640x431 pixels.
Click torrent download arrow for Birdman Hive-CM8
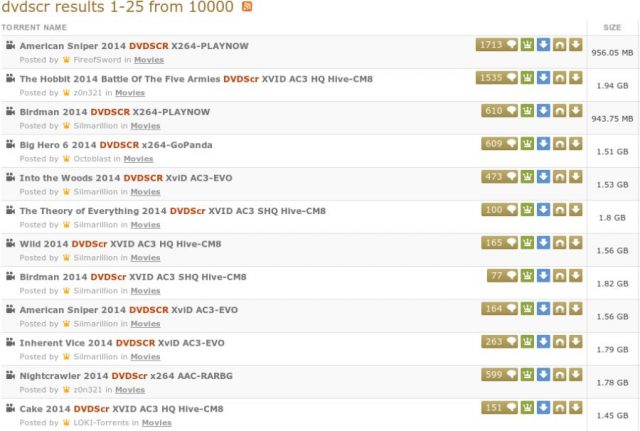pyautogui.click(x=576, y=276)
